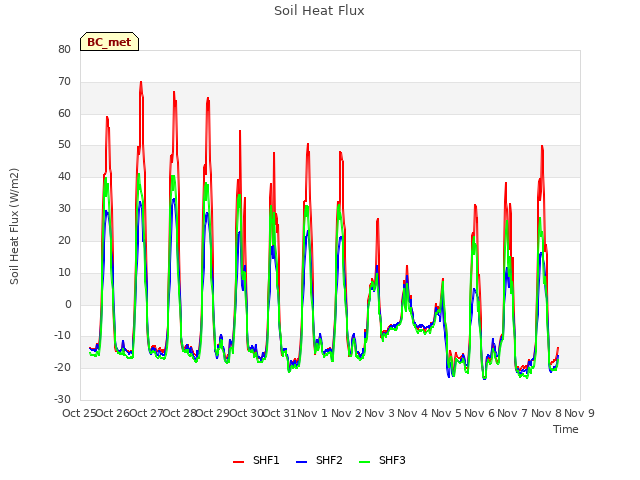Click the BC_met annotation label
Screen dimensions: 640x480
pos(109,42)
